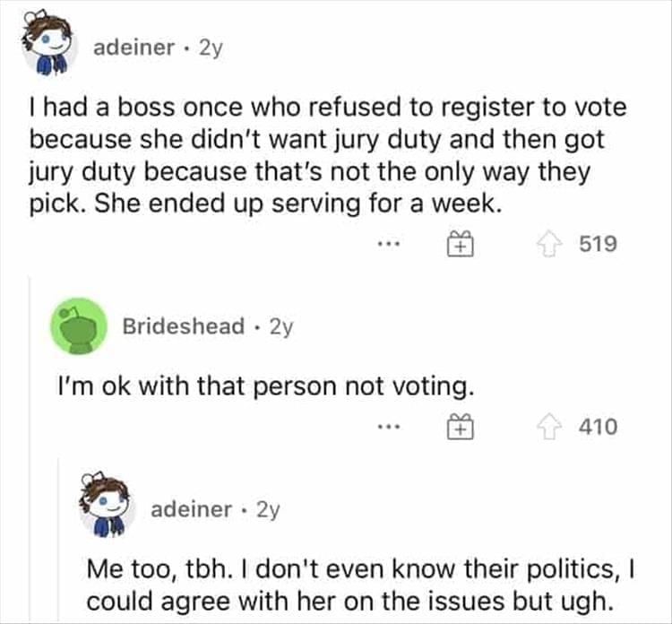Click Brideshead's green avatar
The width and height of the screenshot is (672, 624).
click(79, 325)
